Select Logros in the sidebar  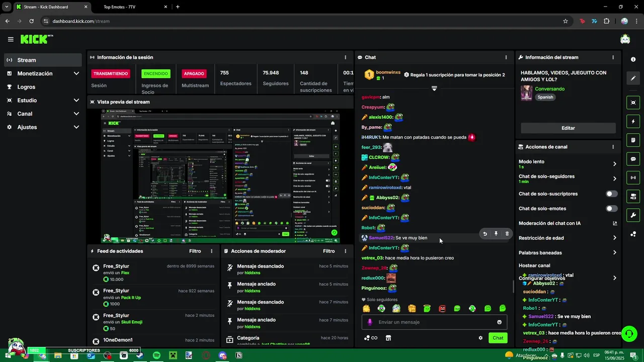[x=43, y=87]
